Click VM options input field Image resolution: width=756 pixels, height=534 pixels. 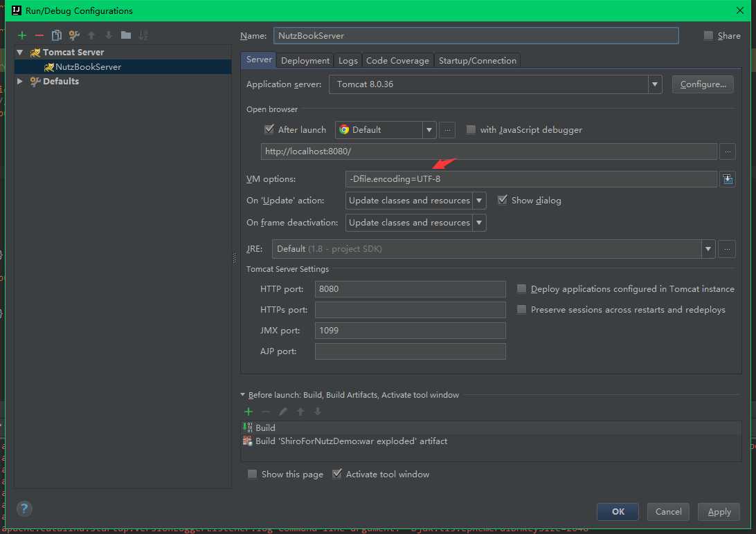click(531, 179)
